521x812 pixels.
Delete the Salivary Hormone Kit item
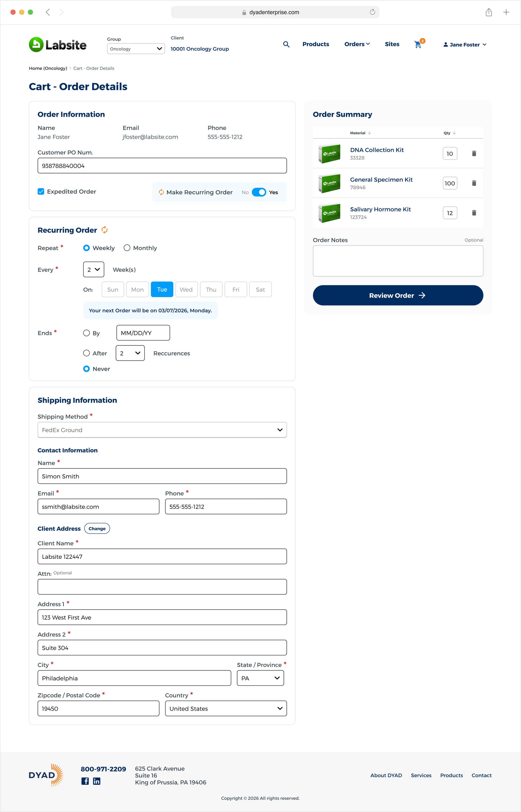[x=474, y=213]
